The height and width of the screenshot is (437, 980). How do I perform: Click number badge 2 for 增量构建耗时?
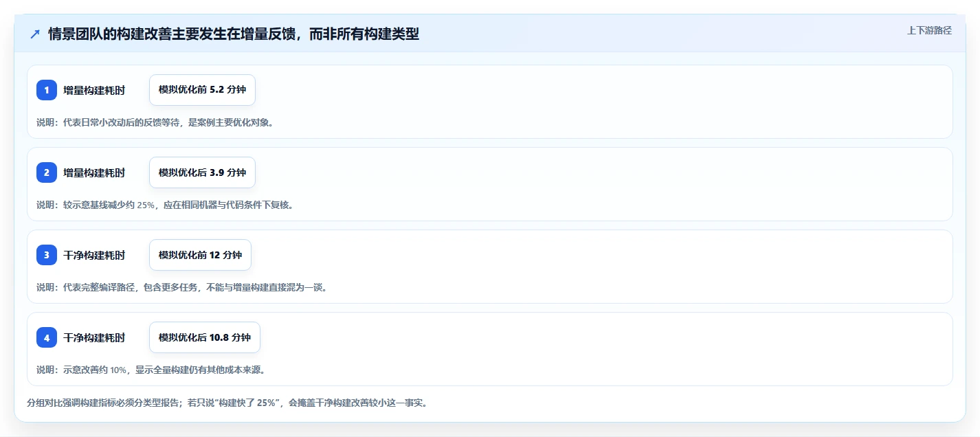[x=47, y=172]
